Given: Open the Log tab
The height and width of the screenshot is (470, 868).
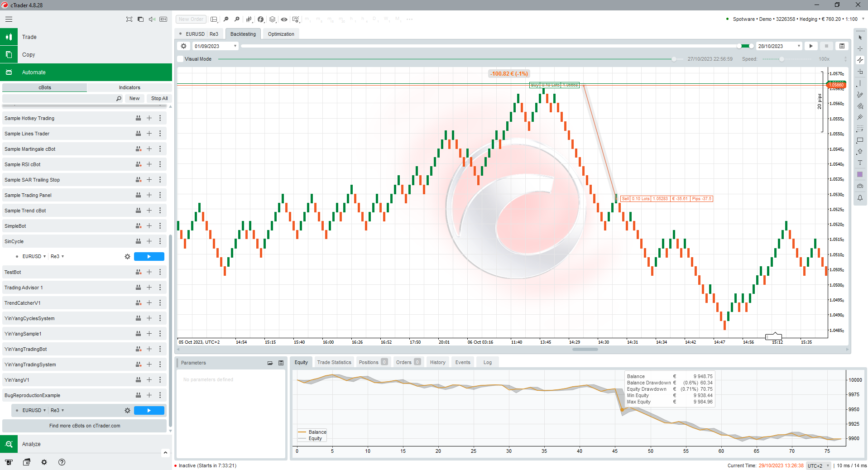Looking at the screenshot, I should pyautogui.click(x=487, y=362).
